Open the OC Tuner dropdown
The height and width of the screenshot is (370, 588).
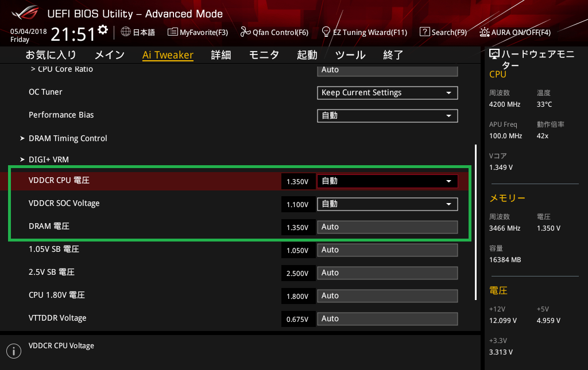[x=388, y=93]
